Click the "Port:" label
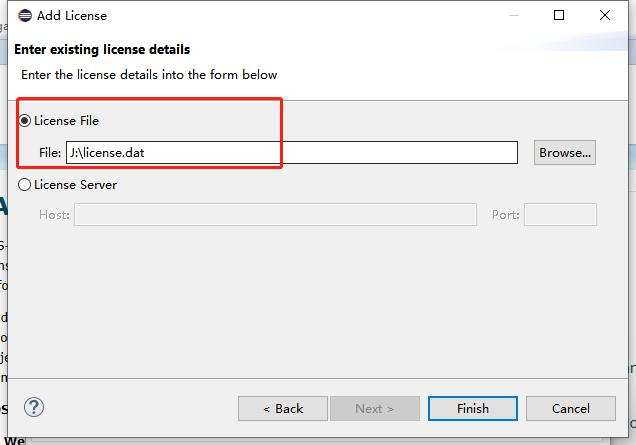The height and width of the screenshot is (445, 636). tap(505, 214)
